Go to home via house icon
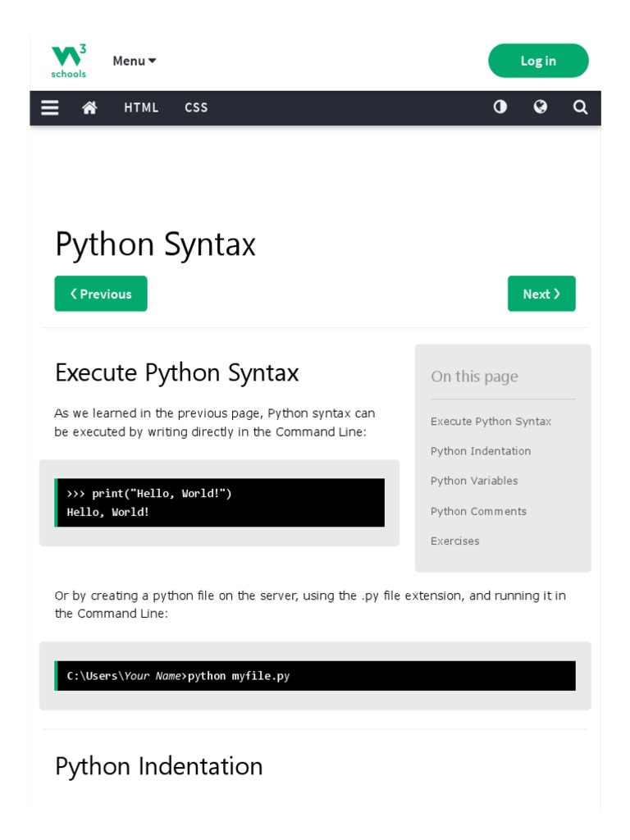The image size is (630, 840). (90, 107)
